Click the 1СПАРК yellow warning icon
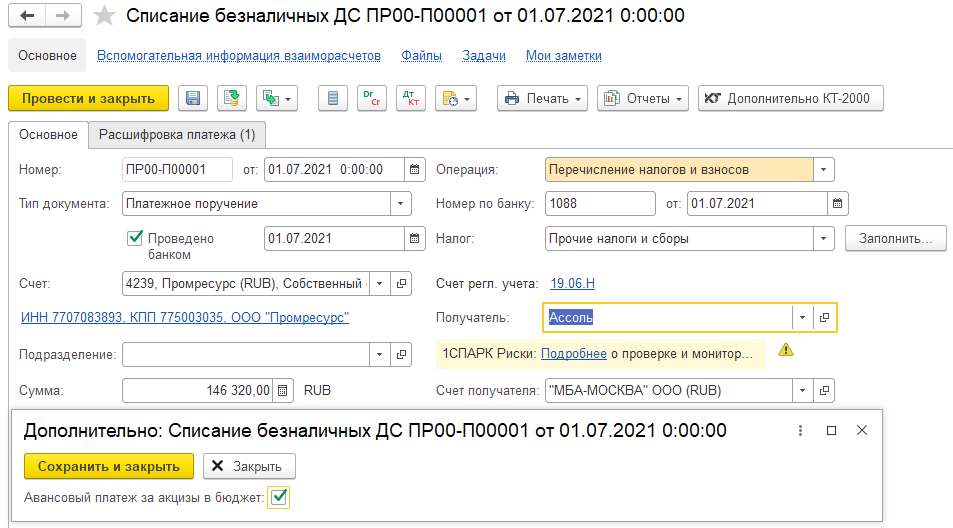The image size is (953, 528). click(786, 351)
